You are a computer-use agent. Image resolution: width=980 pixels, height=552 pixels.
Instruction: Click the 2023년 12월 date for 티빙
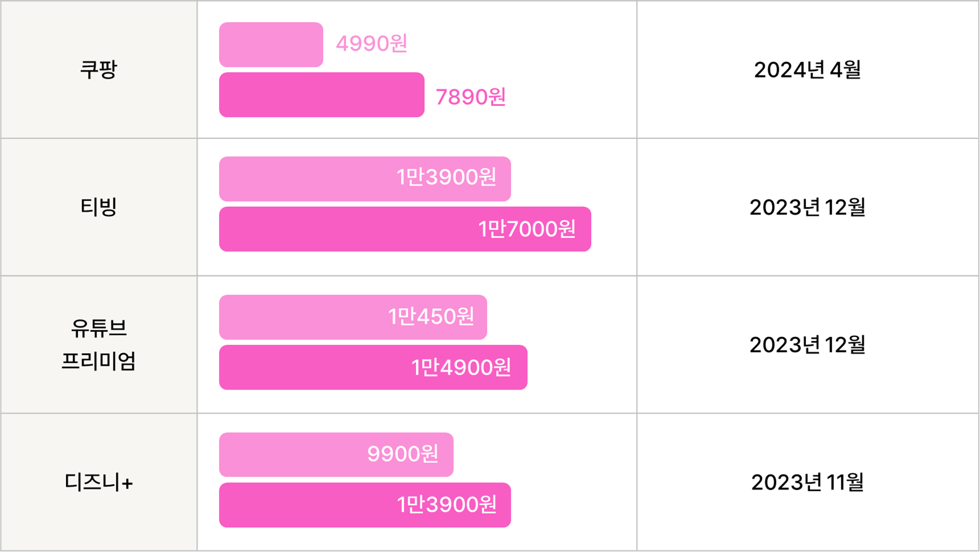(808, 207)
